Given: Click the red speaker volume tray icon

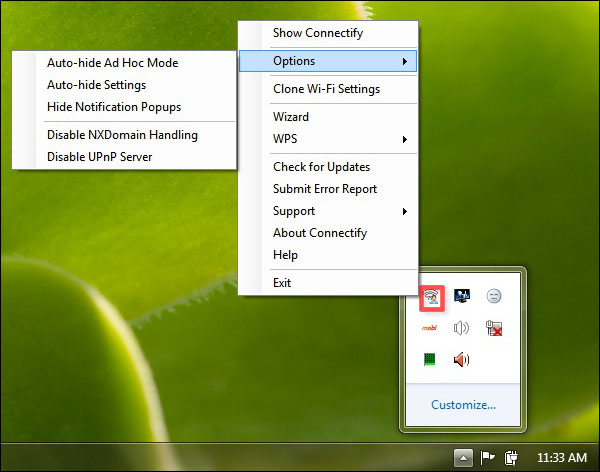Looking at the screenshot, I should click(x=461, y=359).
